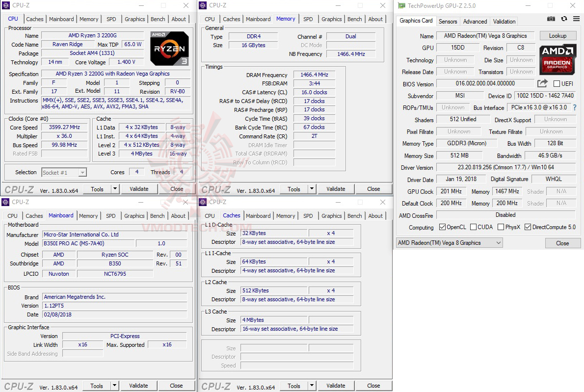This screenshot has width=584, height=392.
Task: Click the Core Voltage value 1.400 V
Action: [x=126, y=62]
